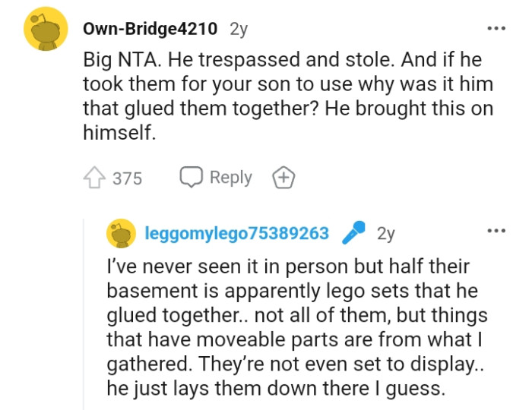Click the blue microphone OP icon
The width and height of the screenshot is (532, 410).
[353, 233]
